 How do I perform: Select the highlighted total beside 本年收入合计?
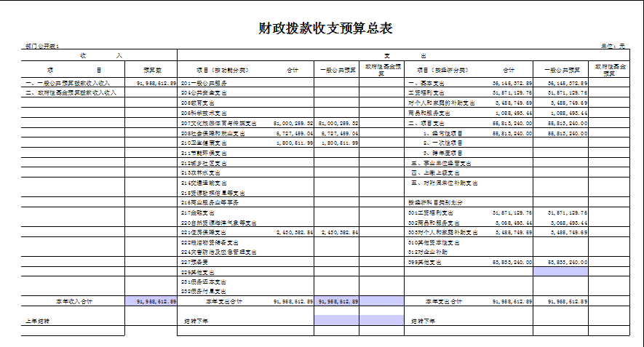pyautogui.click(x=151, y=300)
